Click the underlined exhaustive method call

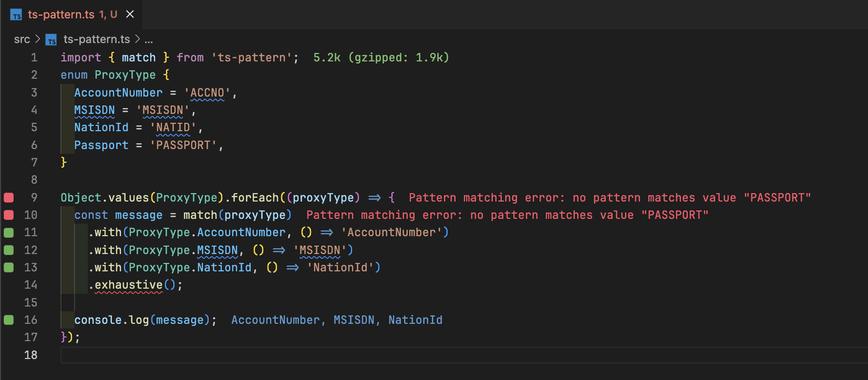point(129,285)
